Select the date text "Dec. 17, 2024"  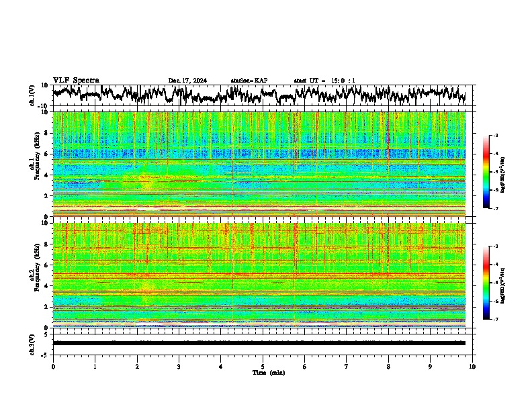point(187,81)
